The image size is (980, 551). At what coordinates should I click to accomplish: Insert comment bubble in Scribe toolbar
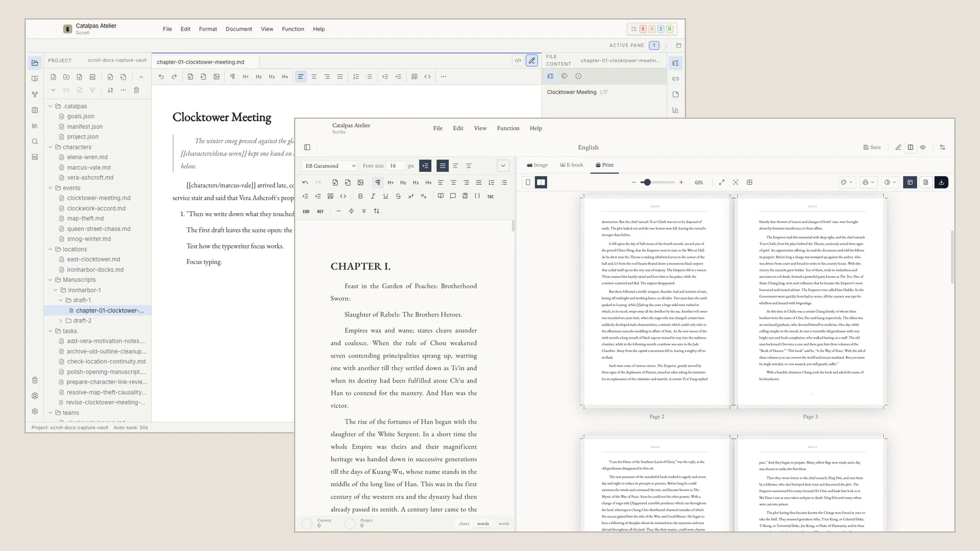click(453, 196)
